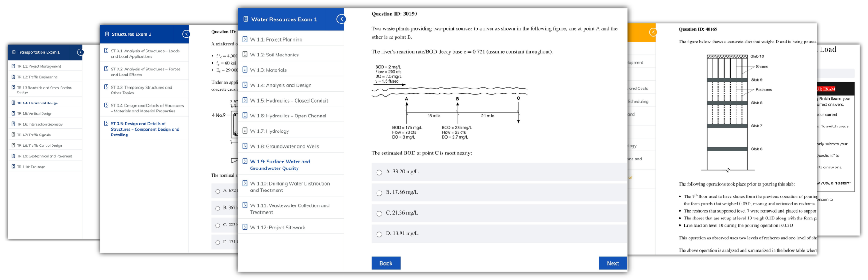
Task: Click the river BOD diagram figure
Action: coord(449,102)
